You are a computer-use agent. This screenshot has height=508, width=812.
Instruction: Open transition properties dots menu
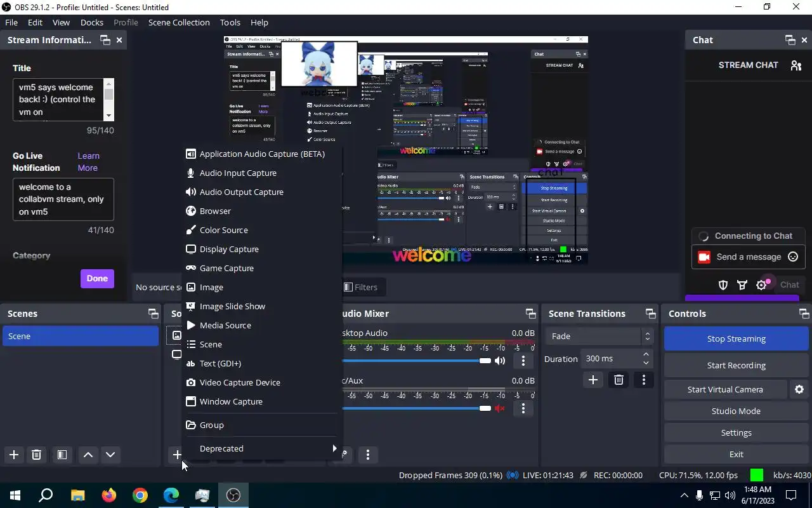644,380
